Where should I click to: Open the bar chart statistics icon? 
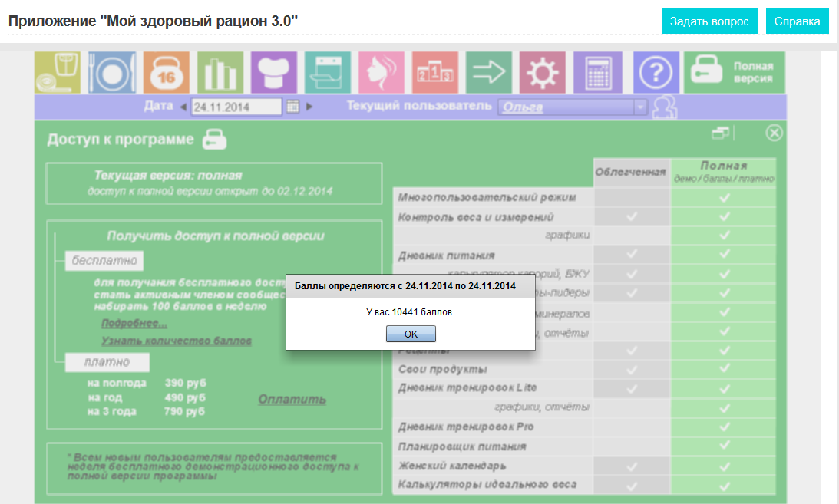220,73
